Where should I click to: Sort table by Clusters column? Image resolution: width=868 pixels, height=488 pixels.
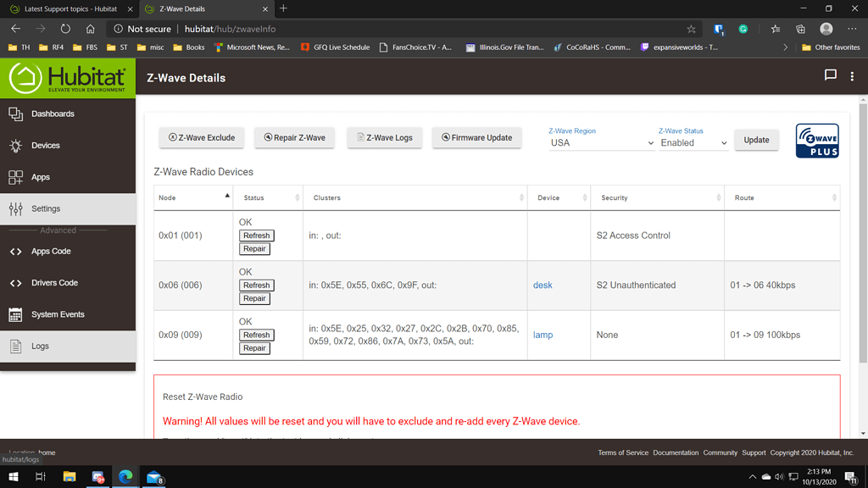pyautogui.click(x=415, y=197)
